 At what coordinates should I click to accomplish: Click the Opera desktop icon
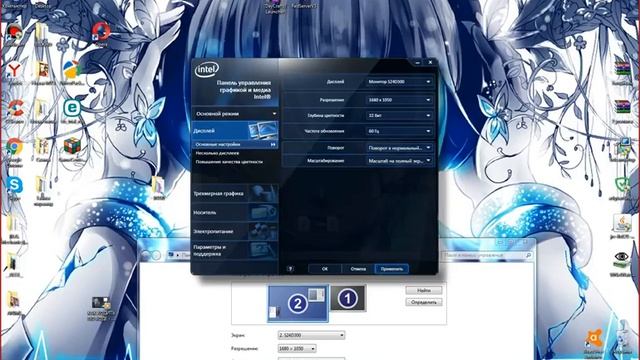(100, 31)
